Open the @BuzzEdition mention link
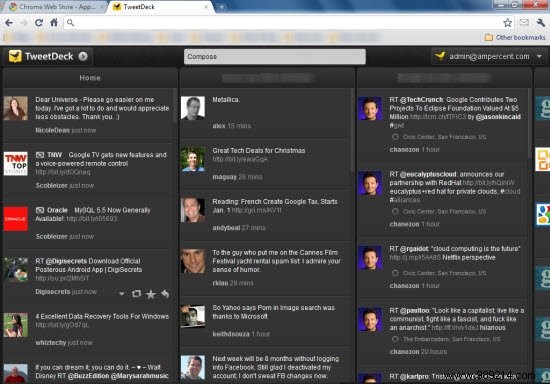 click(88, 376)
